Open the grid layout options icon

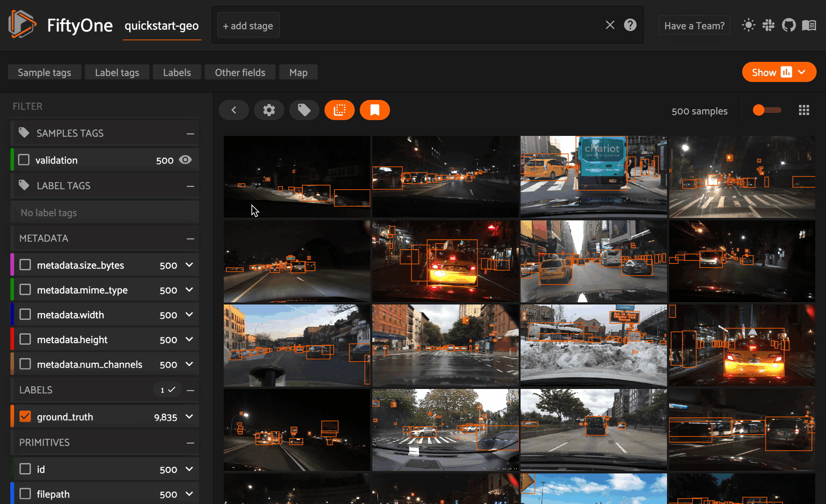(x=804, y=110)
